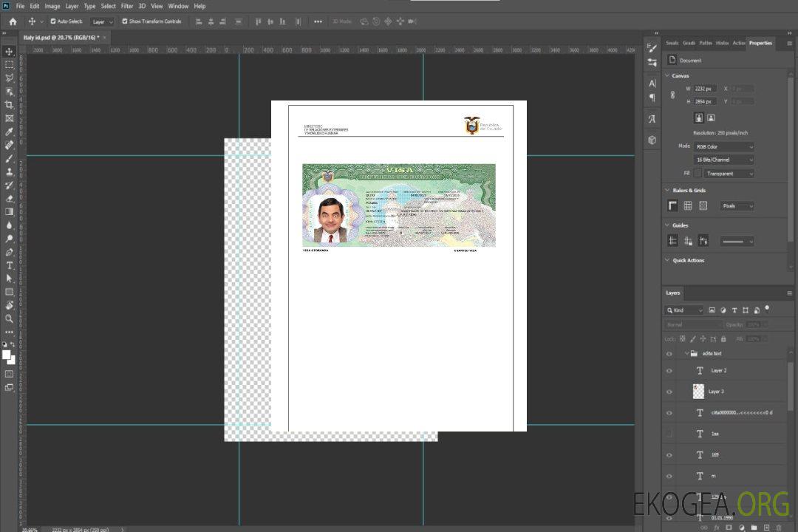Open the Fill Transparent dropdown
798x532 pixels.
tap(729, 174)
